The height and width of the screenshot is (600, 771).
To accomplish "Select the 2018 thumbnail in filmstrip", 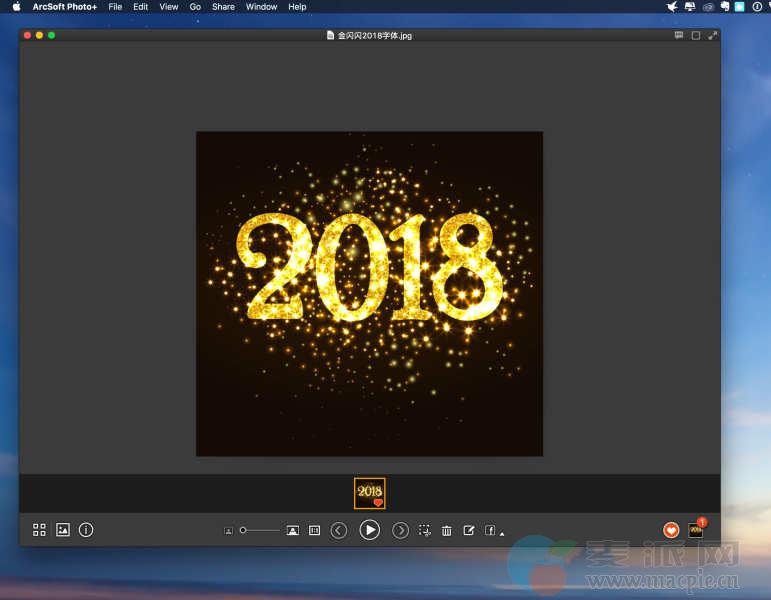I will pos(370,492).
